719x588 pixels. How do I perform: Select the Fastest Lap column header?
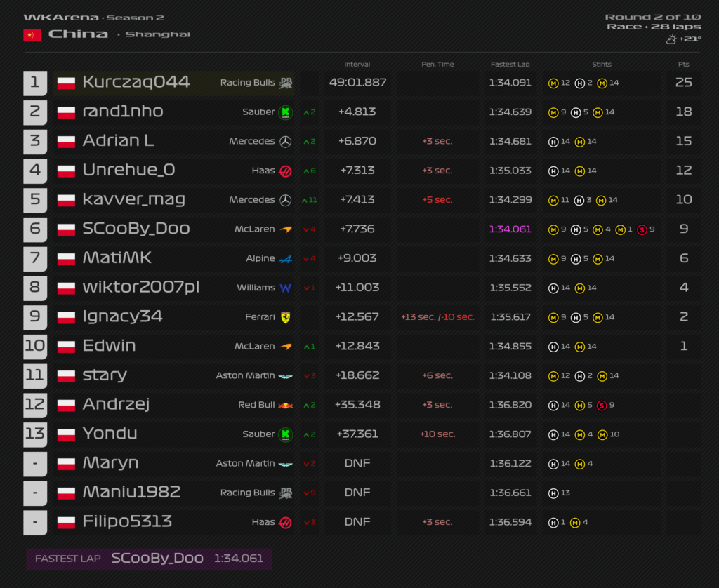(x=510, y=65)
